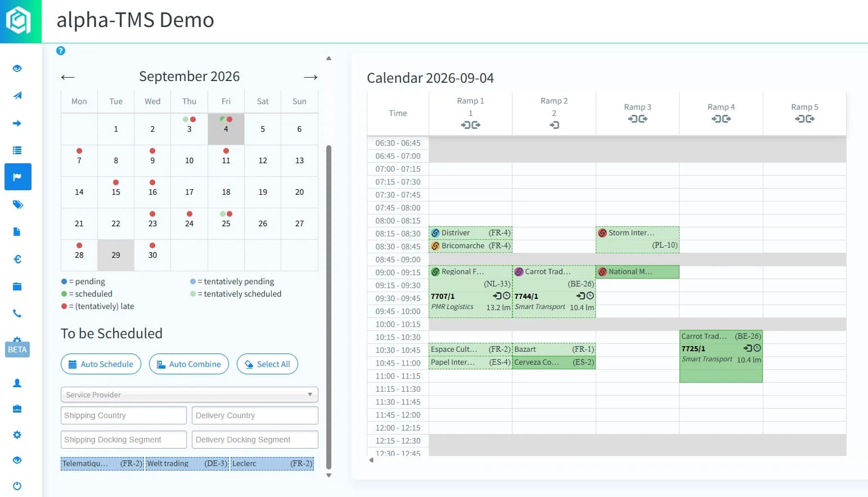868x497 pixels.
Task: Open the folder sidebar icon
Action: tap(17, 286)
